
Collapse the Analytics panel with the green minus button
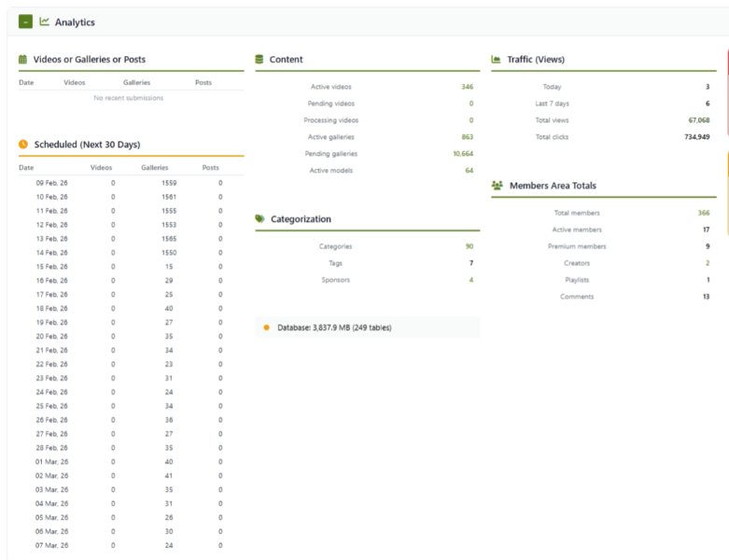[x=25, y=21]
